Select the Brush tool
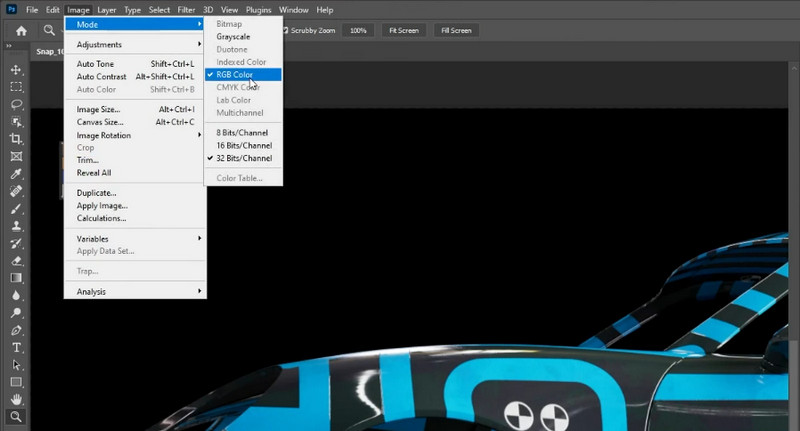Image resolution: width=800 pixels, height=431 pixels. pos(16,209)
